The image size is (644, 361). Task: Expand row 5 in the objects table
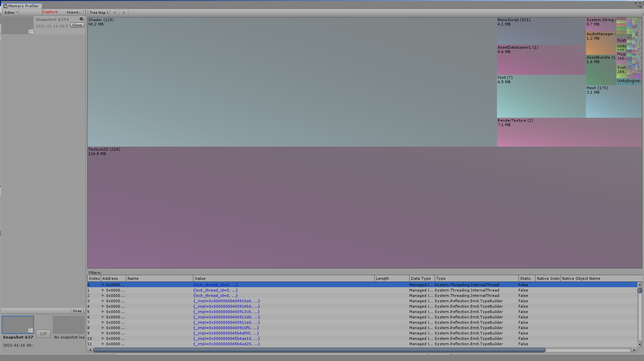pyautogui.click(x=103, y=312)
